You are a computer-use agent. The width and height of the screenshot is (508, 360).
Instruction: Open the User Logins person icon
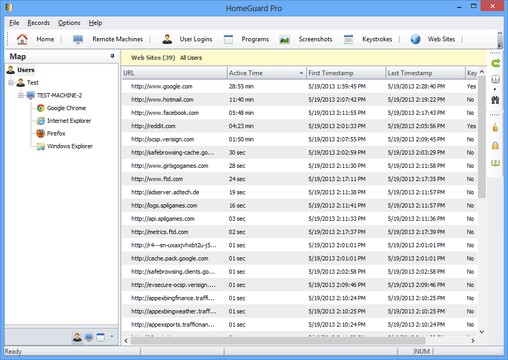tap(167, 39)
